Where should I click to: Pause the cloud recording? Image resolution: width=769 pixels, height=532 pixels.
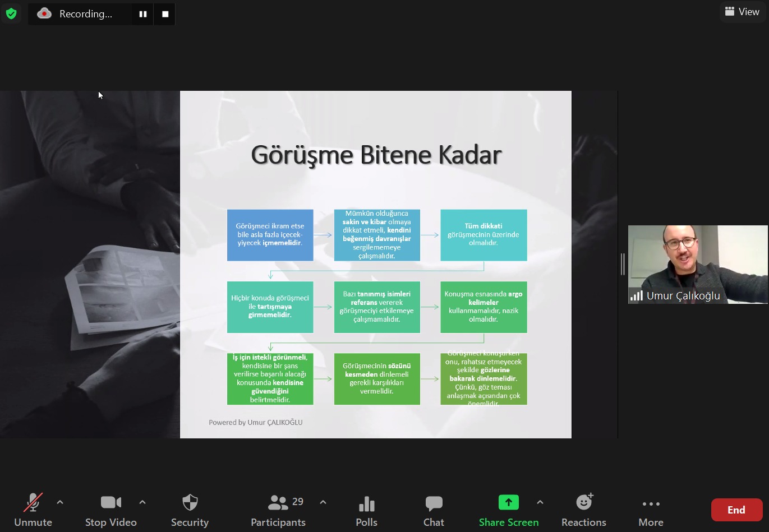tap(143, 14)
